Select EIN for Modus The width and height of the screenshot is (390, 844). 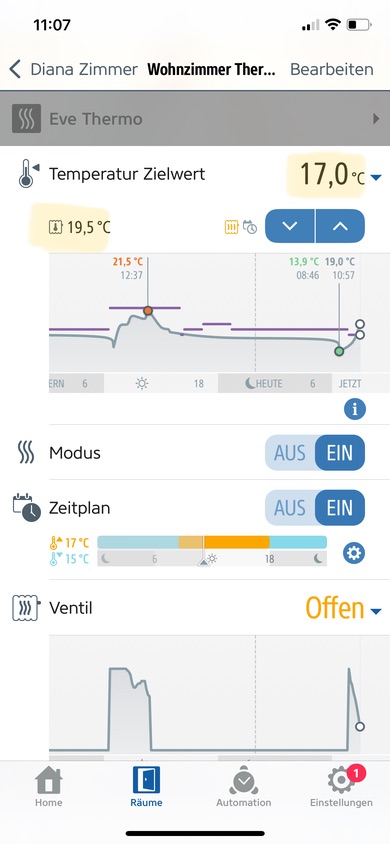(339, 453)
